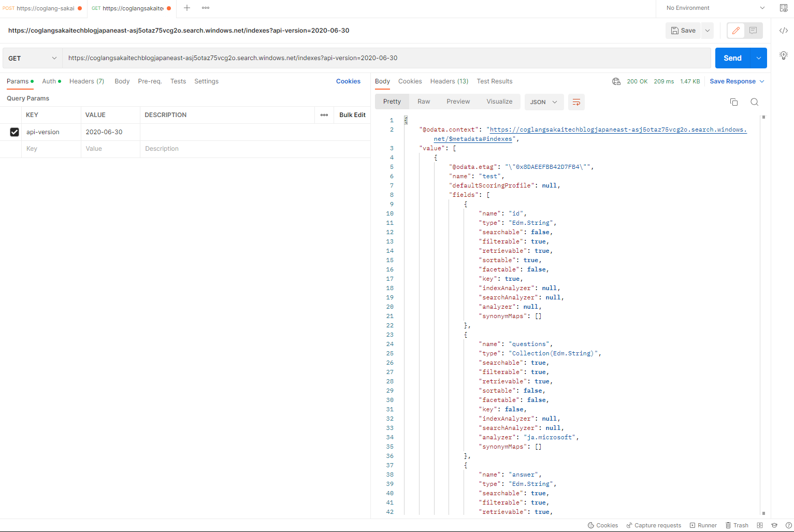Screen dimensions: 794x532
Task: Click the response body vertical scrollbar
Action: 763,311
